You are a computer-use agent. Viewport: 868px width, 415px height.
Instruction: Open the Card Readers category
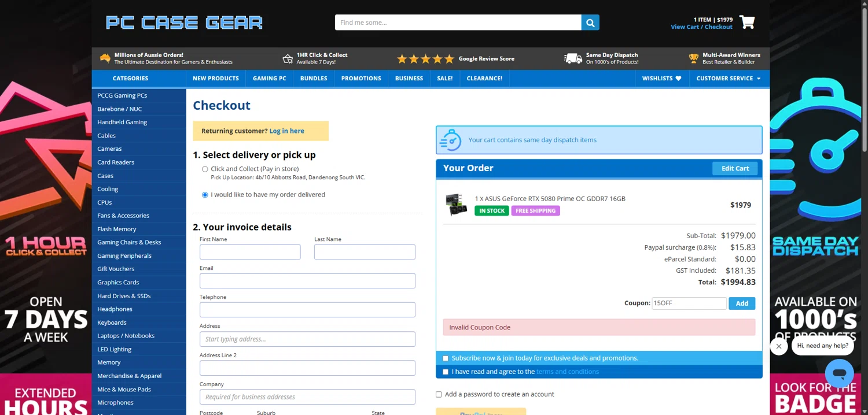coord(139,162)
